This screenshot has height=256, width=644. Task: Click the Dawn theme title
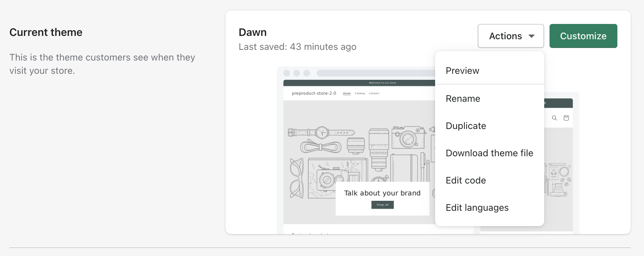(252, 32)
